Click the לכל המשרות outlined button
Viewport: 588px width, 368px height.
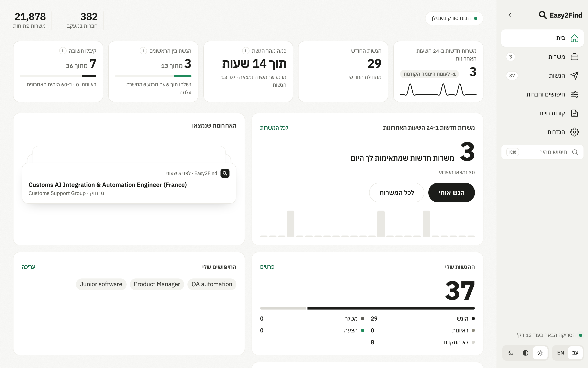click(396, 193)
